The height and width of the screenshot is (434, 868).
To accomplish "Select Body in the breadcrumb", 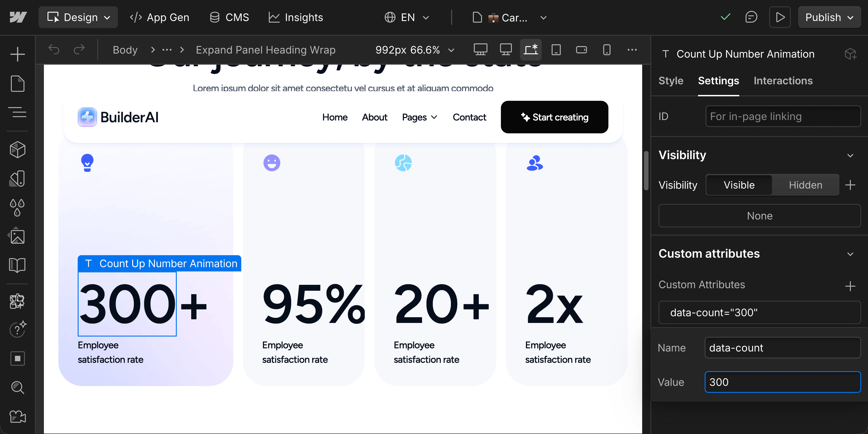I will coord(125,50).
